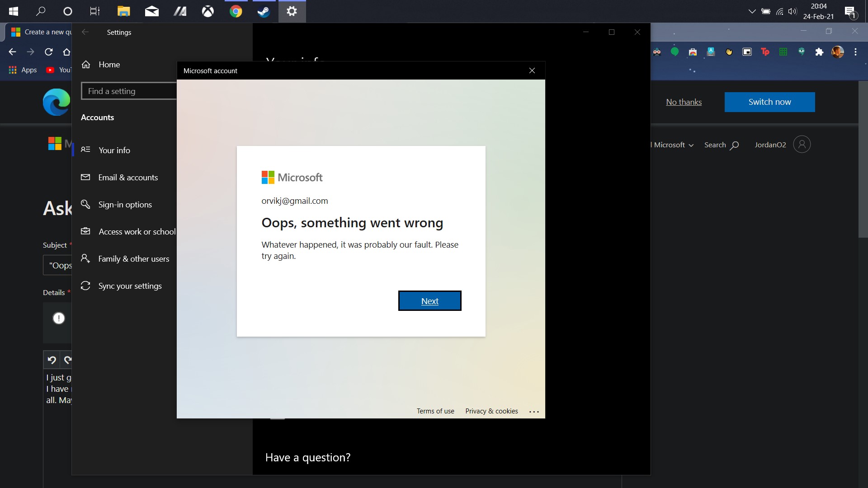Open Privacy & cookies link in dialog

tap(492, 411)
